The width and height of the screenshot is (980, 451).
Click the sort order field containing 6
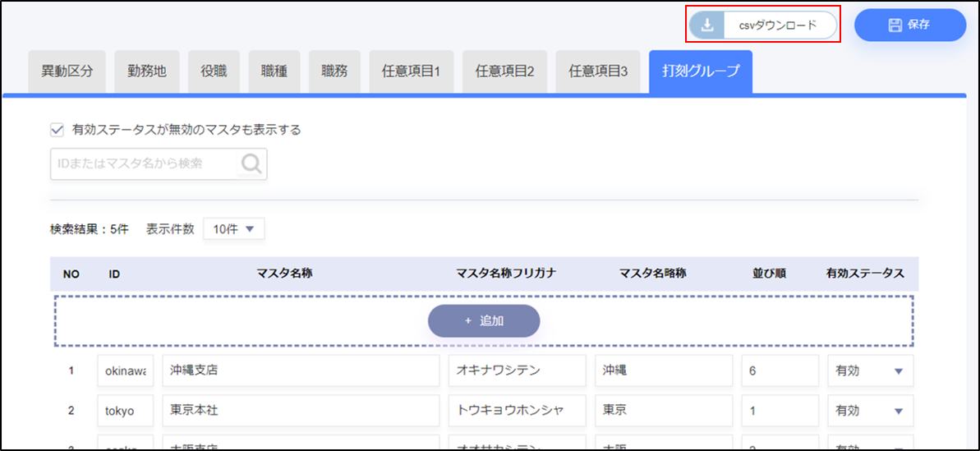pos(779,370)
